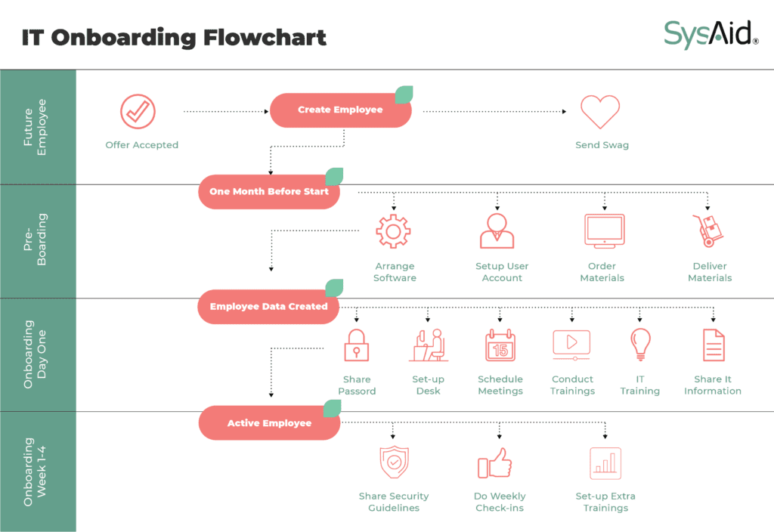Select the Share IT Information document icon
The width and height of the screenshot is (774, 532).
(713, 345)
